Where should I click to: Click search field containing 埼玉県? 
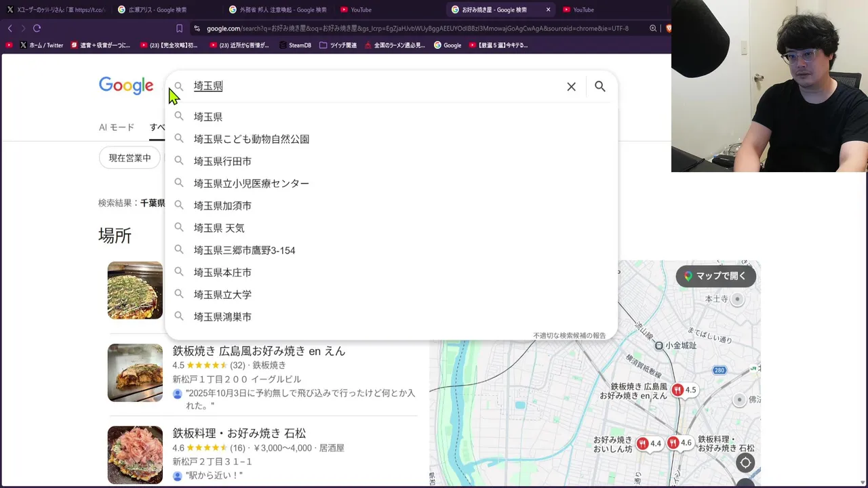point(373,86)
